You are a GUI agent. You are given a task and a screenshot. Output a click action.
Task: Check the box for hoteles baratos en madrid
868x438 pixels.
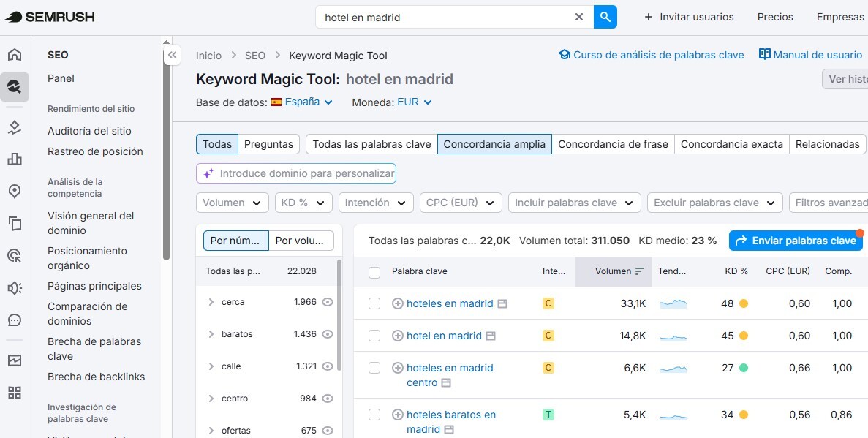374,414
